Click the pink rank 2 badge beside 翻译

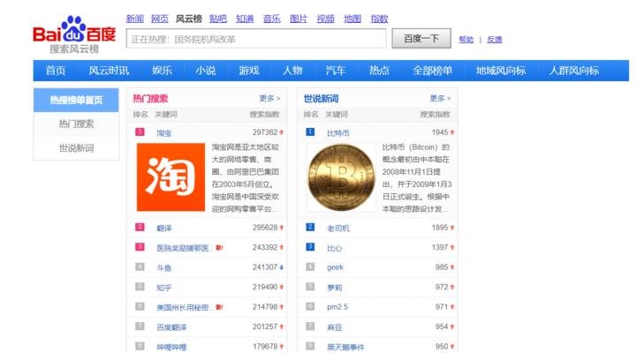click(140, 227)
